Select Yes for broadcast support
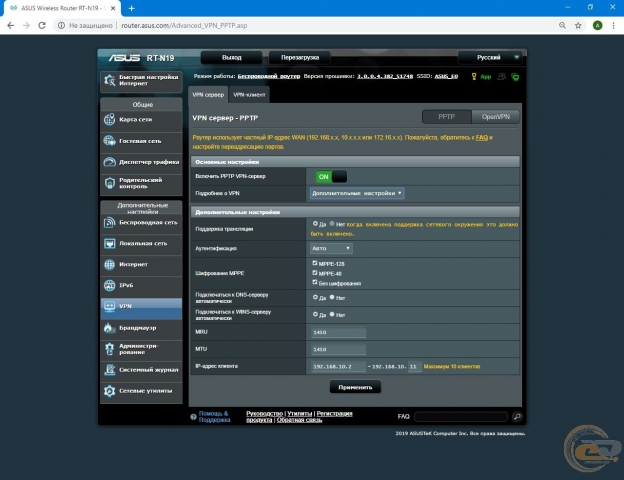Screen dimensions: 624x480 click(x=315, y=224)
